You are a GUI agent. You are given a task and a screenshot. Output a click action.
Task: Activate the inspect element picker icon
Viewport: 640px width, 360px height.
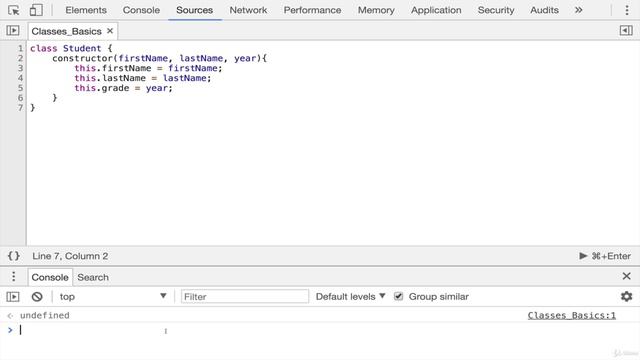click(13, 10)
